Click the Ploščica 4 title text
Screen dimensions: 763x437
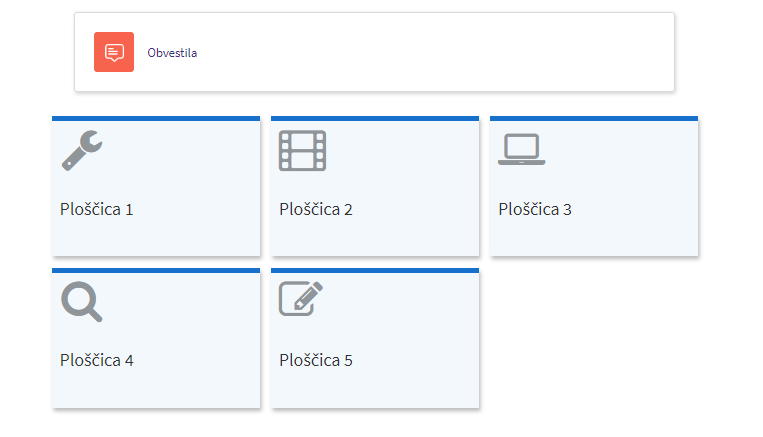tap(96, 361)
